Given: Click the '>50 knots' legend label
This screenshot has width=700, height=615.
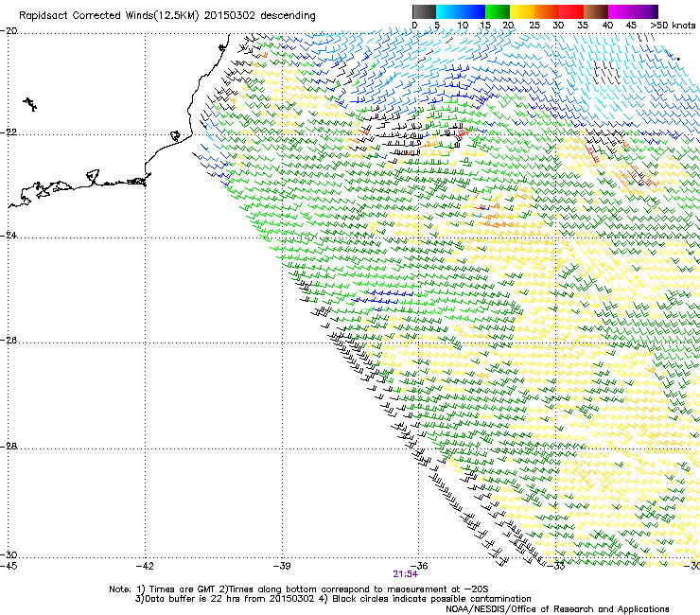Looking at the screenshot, I should tap(673, 26).
